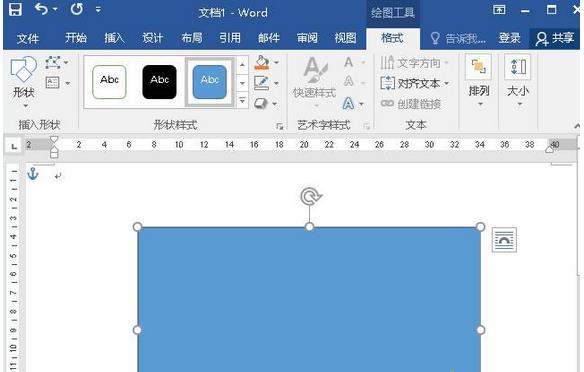Open the Text Effects dropdown arrow
Image resolution: width=584 pixels, height=372 pixels.
point(361,104)
